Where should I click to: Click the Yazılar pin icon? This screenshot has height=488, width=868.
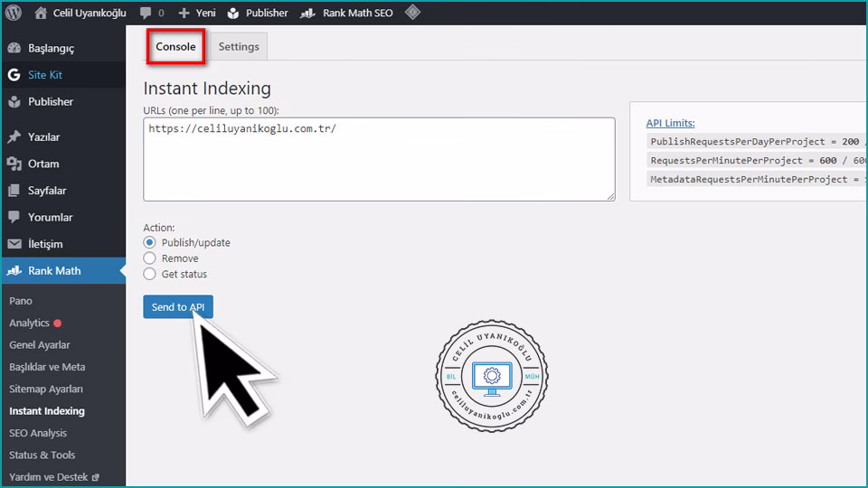[x=14, y=137]
